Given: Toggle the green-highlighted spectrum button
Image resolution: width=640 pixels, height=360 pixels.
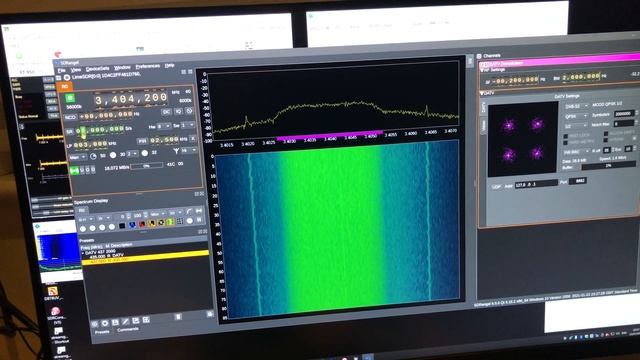Looking at the screenshot, I should coord(170,222).
